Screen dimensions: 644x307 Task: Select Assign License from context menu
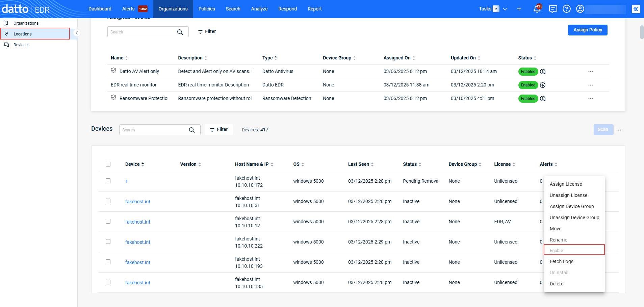point(566,184)
